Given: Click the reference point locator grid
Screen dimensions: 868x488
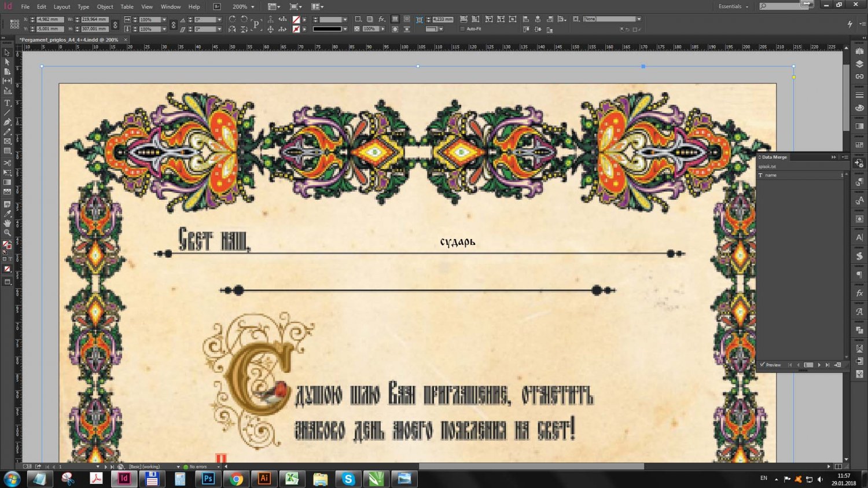Looking at the screenshot, I should 14,24.
